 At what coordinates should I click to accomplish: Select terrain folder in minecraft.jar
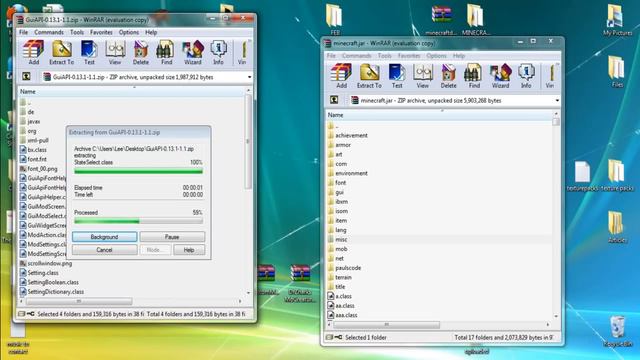pyautogui.click(x=340, y=277)
